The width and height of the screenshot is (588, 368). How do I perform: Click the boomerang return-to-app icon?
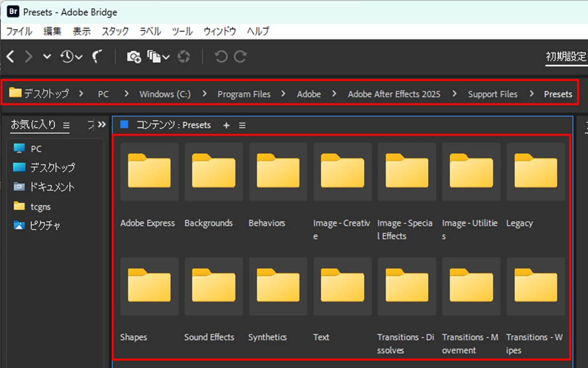[x=97, y=57]
